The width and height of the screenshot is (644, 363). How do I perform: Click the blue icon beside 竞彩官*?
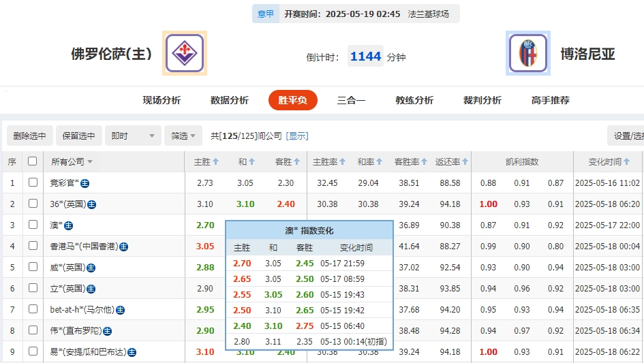click(85, 183)
